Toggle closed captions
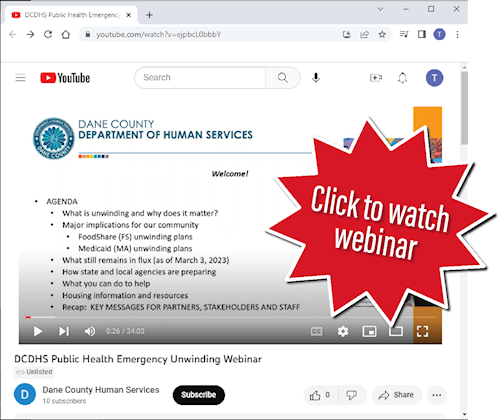This screenshot has height=420, width=500. 316,331
